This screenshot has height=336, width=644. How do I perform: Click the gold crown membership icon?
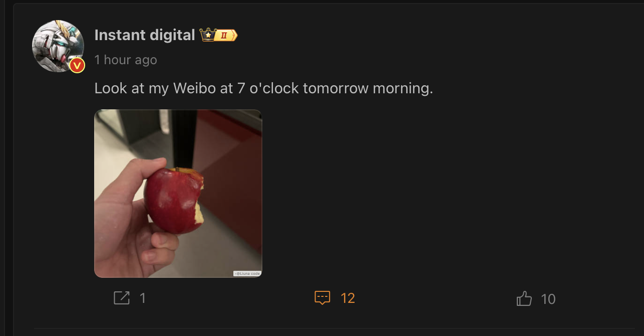[208, 35]
